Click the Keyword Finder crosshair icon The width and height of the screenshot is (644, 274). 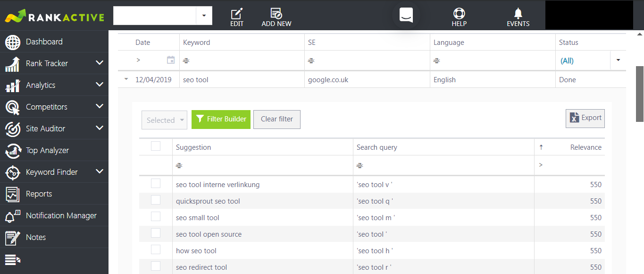point(13,172)
